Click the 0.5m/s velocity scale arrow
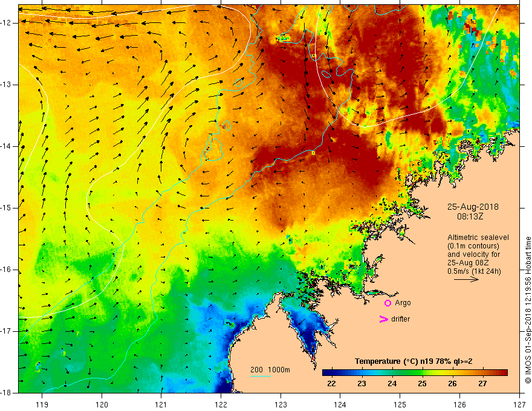 466,279
